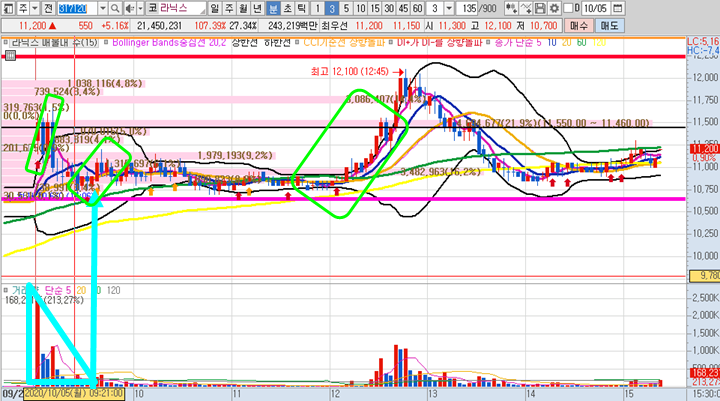
Task: Switch to 일 daily chart
Action: [x=214, y=8]
